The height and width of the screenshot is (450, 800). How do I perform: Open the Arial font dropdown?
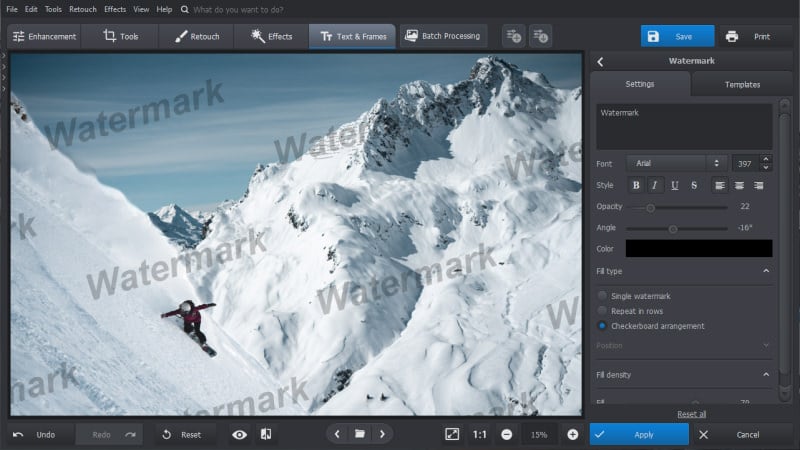(x=677, y=163)
